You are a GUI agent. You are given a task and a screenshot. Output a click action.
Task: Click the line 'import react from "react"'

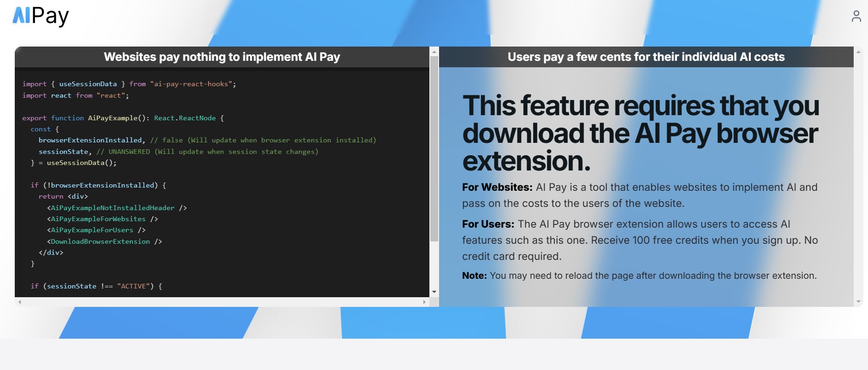click(76, 95)
